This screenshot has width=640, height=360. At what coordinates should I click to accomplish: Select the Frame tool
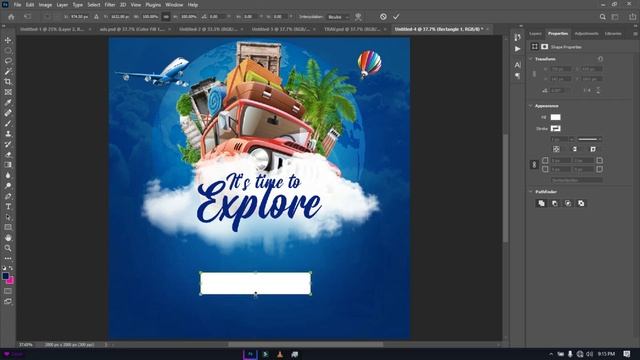8,92
